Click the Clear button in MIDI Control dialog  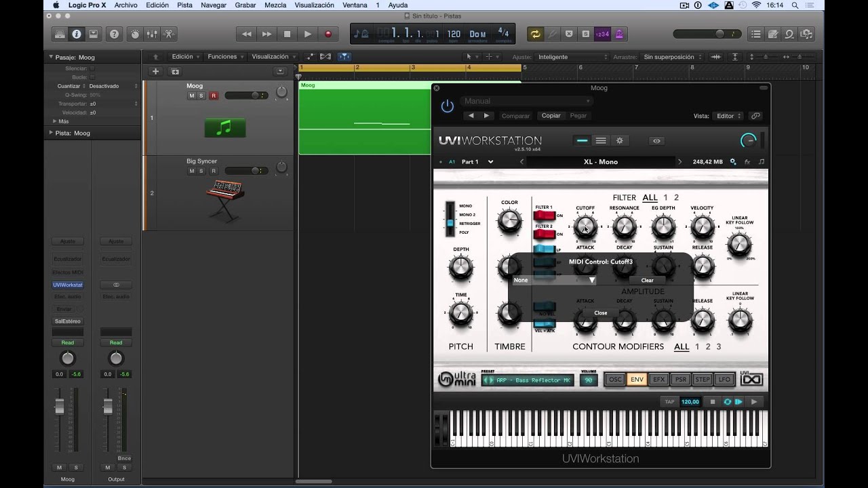click(648, 280)
